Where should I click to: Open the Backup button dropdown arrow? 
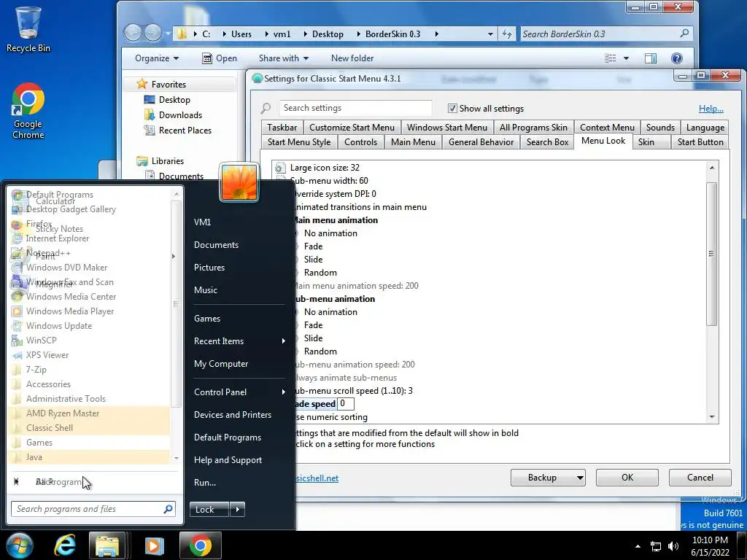[x=580, y=478]
